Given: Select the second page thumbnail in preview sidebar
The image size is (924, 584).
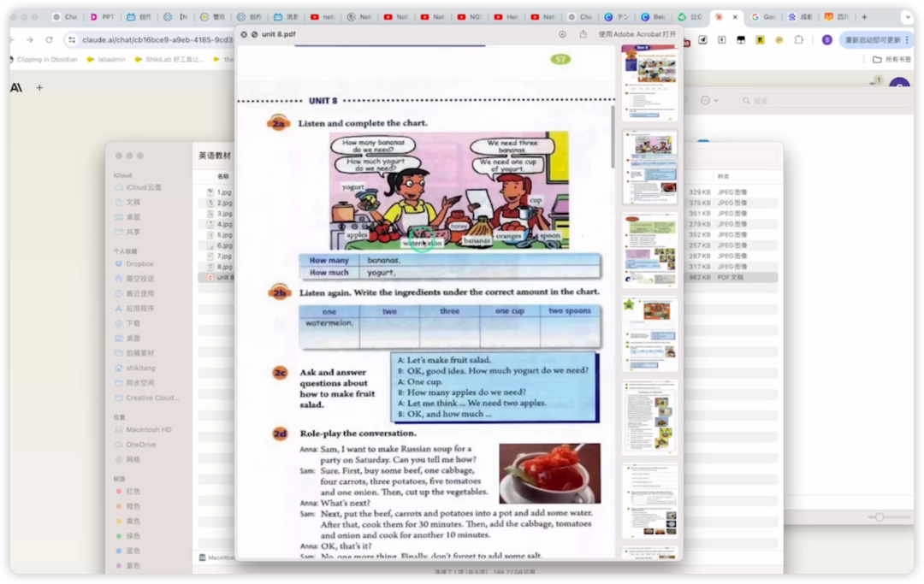Looking at the screenshot, I should pyautogui.click(x=650, y=168).
